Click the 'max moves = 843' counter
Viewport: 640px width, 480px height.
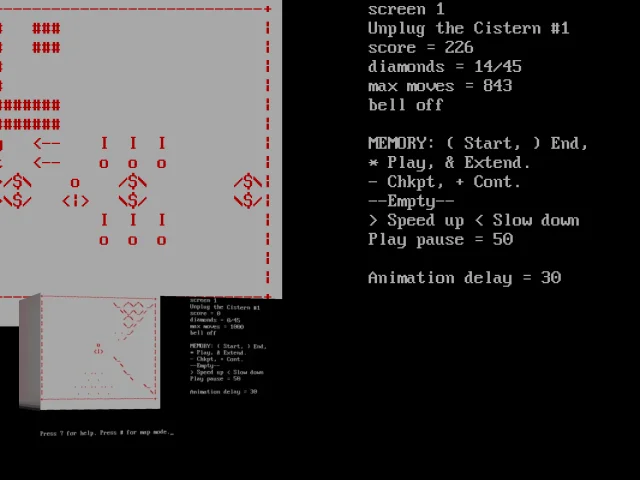[x=440, y=86]
